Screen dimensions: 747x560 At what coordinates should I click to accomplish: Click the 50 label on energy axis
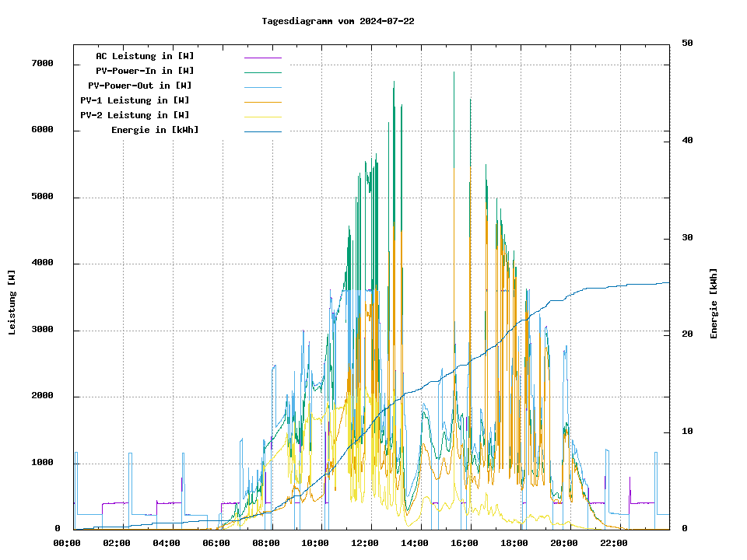(x=687, y=44)
